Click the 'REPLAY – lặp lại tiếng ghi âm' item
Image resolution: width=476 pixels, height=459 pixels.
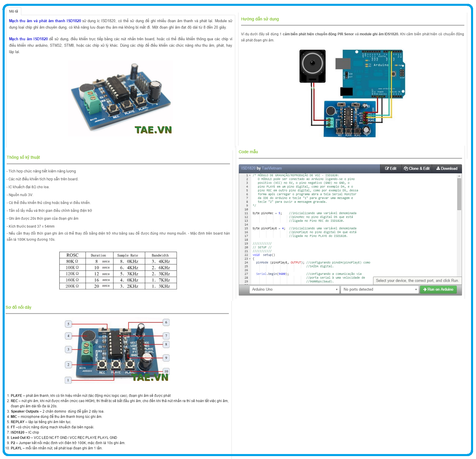click(x=41, y=422)
